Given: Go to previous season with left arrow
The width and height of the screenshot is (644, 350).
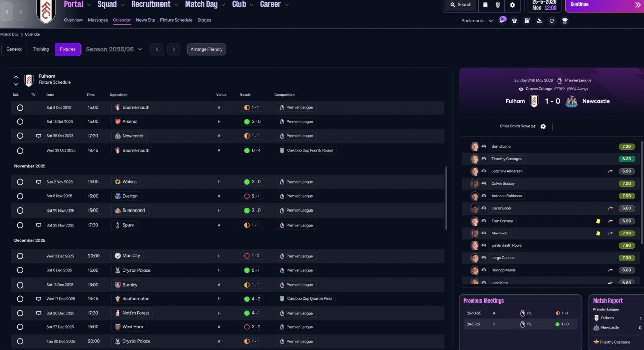Looking at the screenshot, I should [157, 49].
